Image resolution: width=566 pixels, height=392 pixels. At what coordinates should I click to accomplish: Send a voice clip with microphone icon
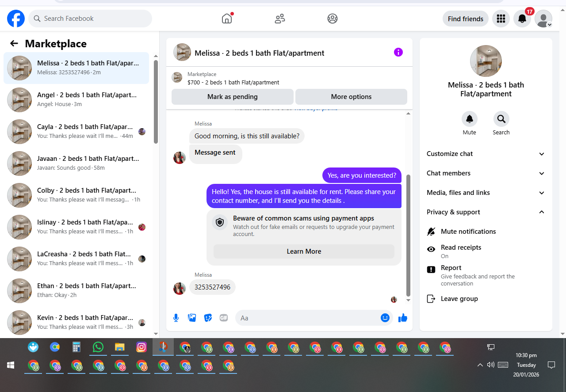coord(176,318)
